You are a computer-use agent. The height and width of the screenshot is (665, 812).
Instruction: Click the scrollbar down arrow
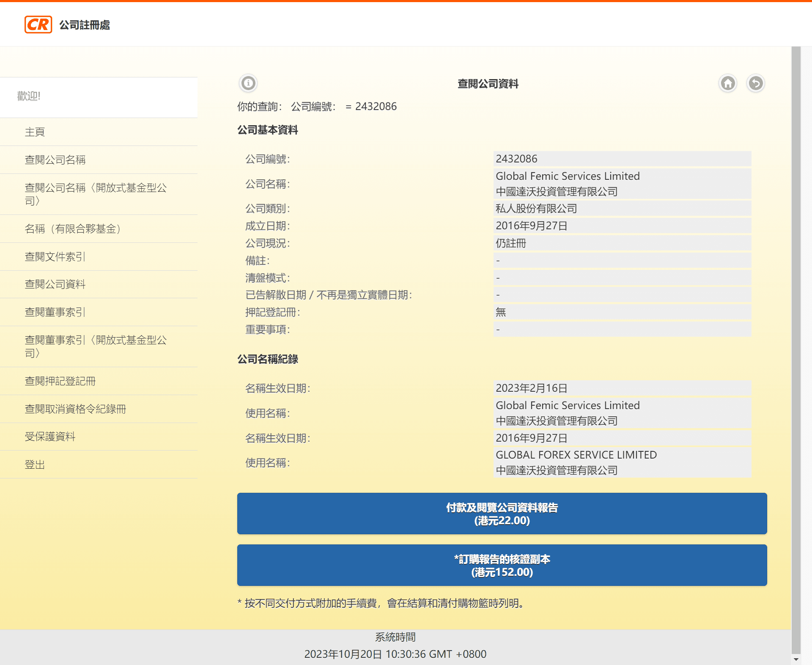click(x=796, y=660)
